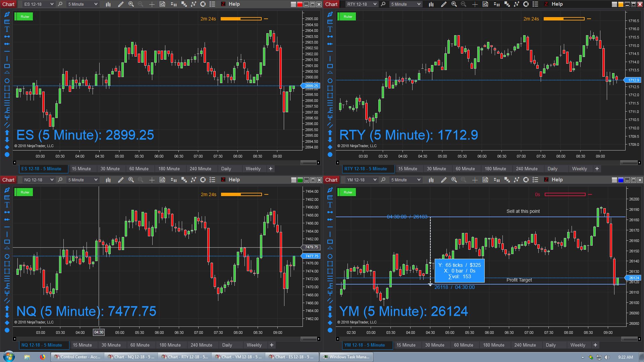Open Data Box icon in NQ chart toolbar

pyautogui.click(x=162, y=180)
